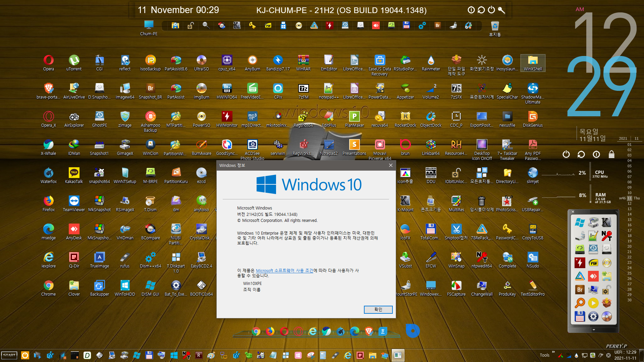The image size is (644, 362).
Task: Open the RocketDock shortcut
Action: (406, 119)
